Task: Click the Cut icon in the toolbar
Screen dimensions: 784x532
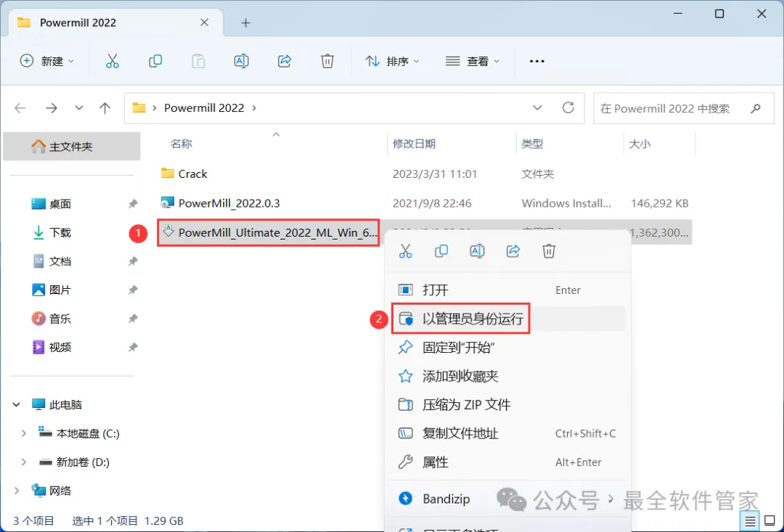Action: click(x=113, y=61)
